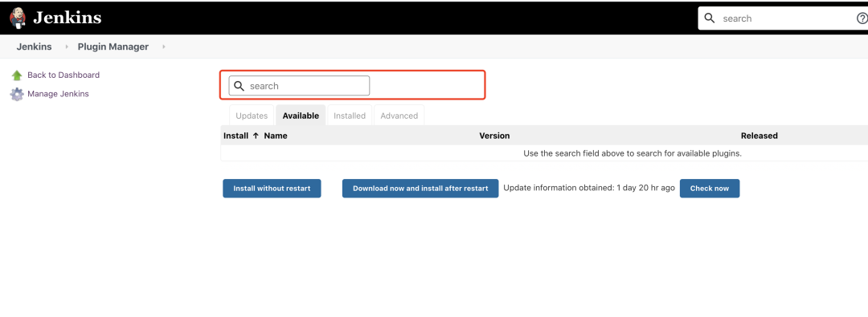
Task: Go to the Jenkins breadcrumb
Action: (35, 47)
